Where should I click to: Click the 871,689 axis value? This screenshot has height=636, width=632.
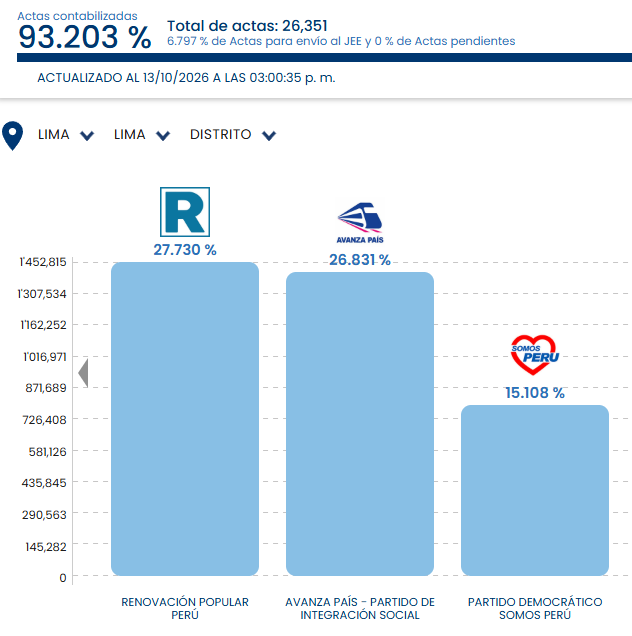point(46,388)
